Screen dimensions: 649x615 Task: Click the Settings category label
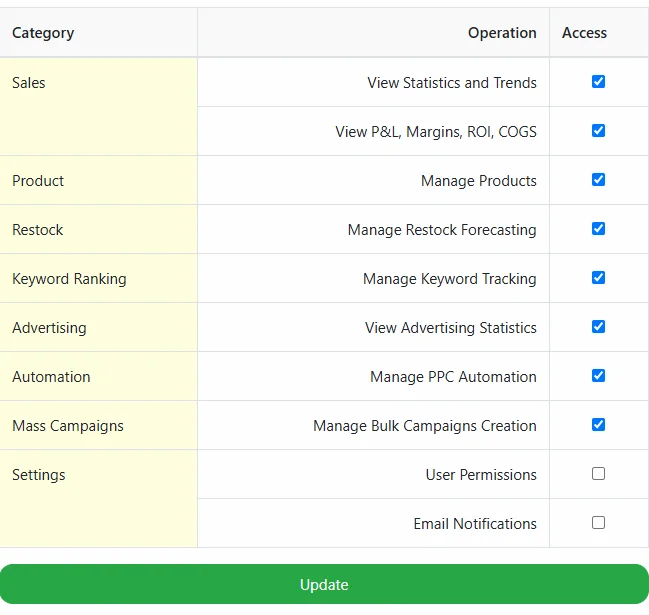pos(39,475)
